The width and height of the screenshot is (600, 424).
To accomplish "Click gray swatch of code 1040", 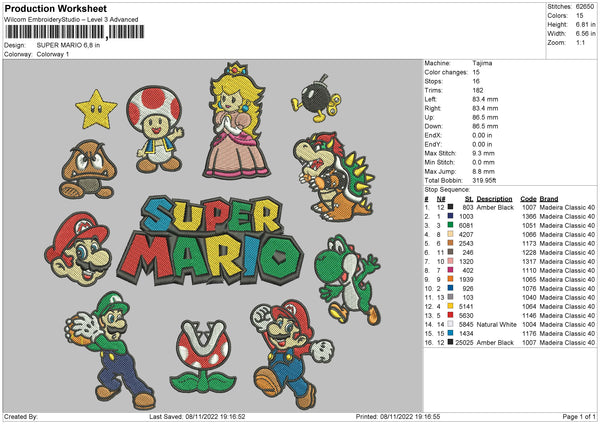I will coord(450,297).
